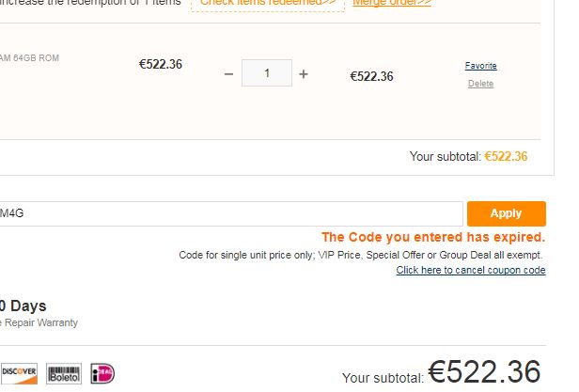Click into the quantity field showing 1

(267, 73)
